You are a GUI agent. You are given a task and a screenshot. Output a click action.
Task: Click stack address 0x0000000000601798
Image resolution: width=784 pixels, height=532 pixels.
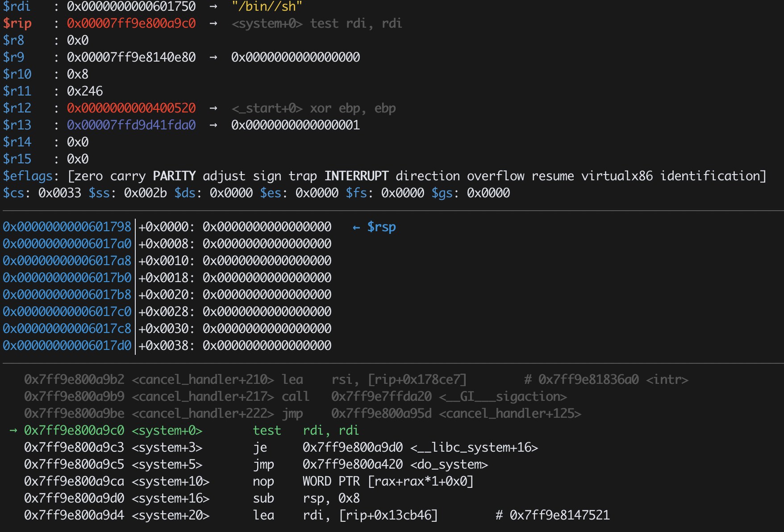tap(67, 227)
